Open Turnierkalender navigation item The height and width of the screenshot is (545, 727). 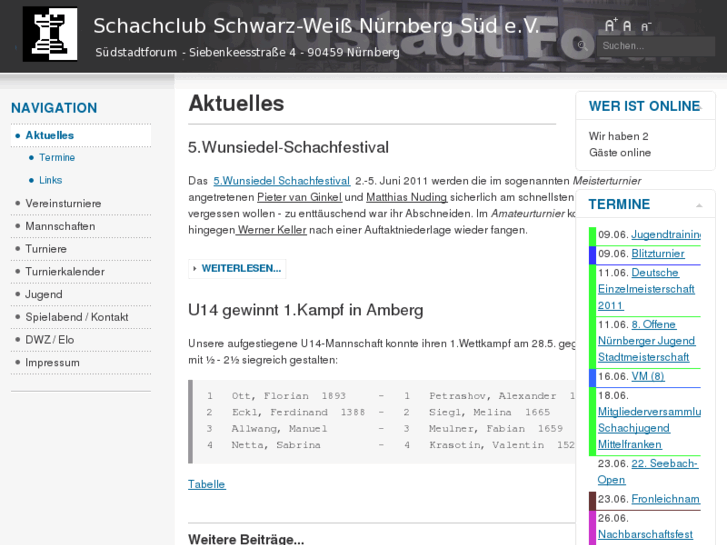pyautogui.click(x=65, y=272)
